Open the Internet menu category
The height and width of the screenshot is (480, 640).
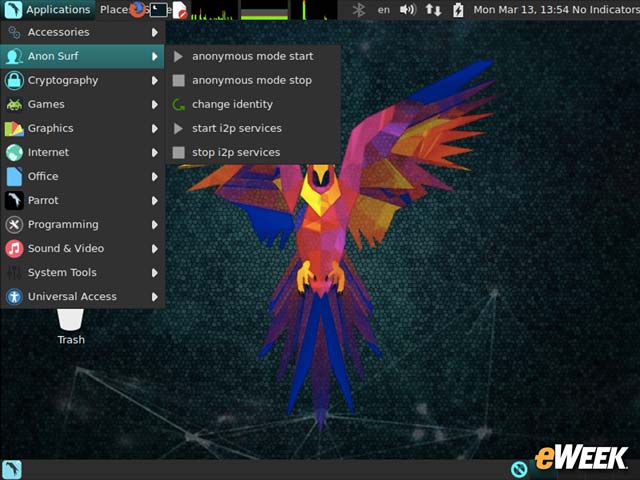pos(82,153)
